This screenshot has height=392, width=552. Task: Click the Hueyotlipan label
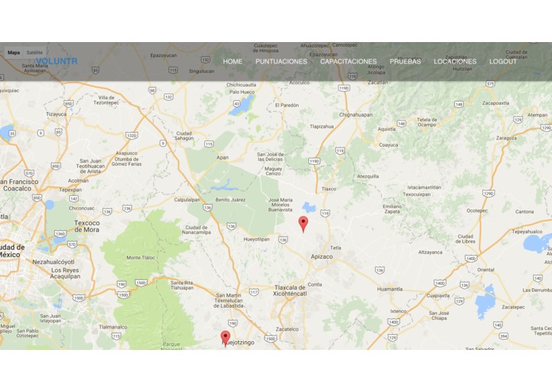257,239
